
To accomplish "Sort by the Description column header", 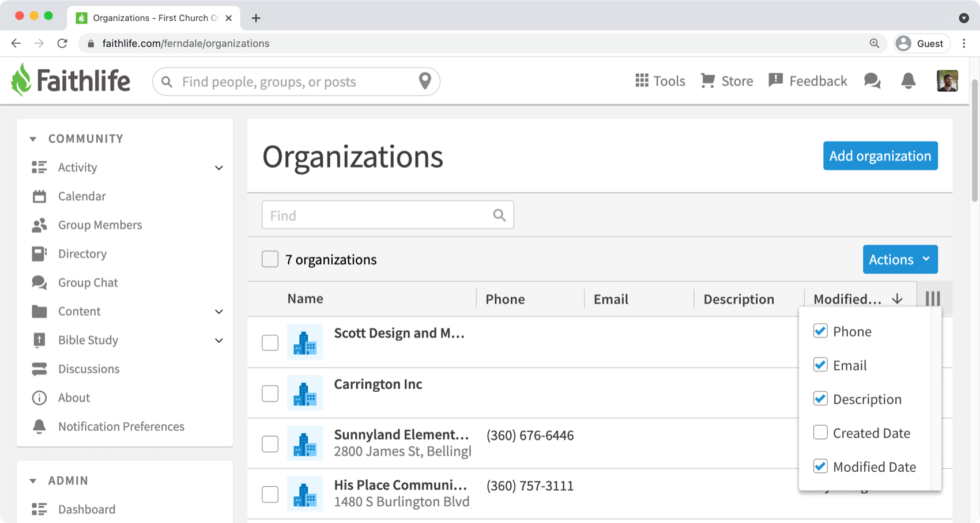I will [738, 299].
